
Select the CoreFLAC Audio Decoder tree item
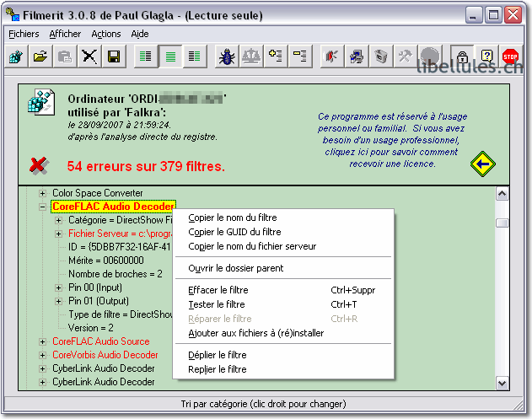pyautogui.click(x=113, y=207)
